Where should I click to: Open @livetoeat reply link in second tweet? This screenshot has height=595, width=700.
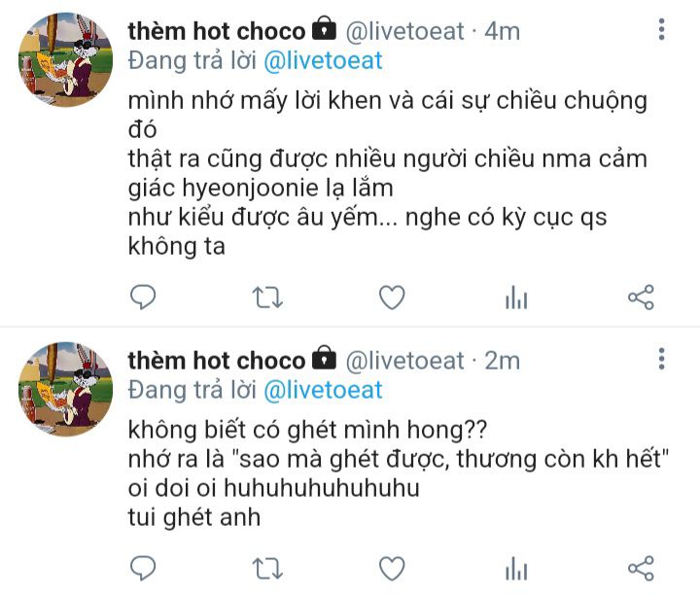click(x=323, y=390)
